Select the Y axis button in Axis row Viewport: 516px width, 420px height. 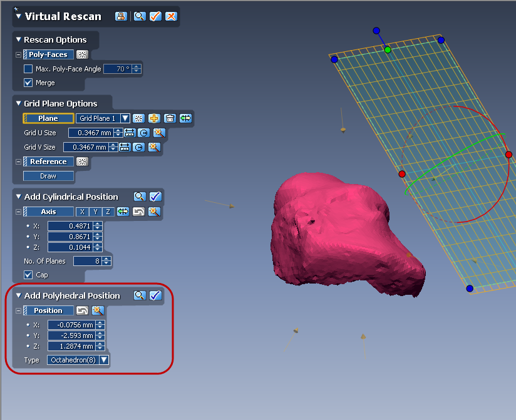point(95,210)
